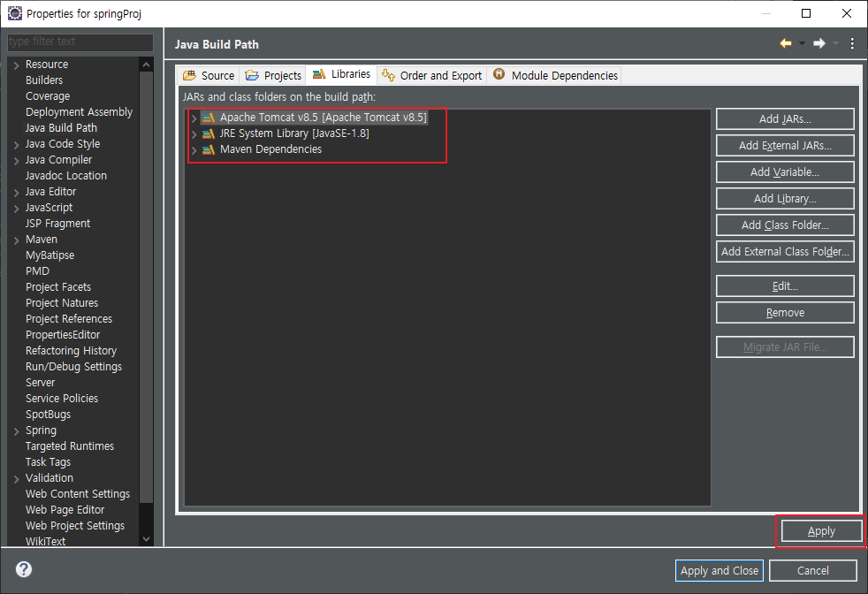
Task: Click the Add Variable... button
Action: 785,172
